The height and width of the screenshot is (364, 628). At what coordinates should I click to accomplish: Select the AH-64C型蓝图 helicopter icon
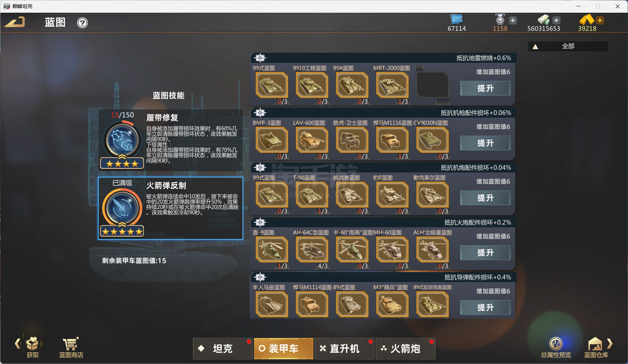click(312, 250)
